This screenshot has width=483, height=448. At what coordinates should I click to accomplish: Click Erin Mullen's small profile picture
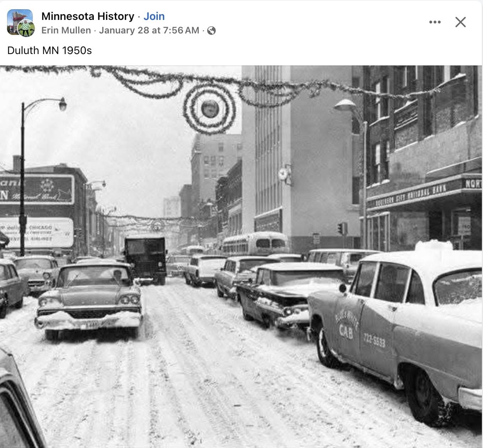tap(26, 28)
